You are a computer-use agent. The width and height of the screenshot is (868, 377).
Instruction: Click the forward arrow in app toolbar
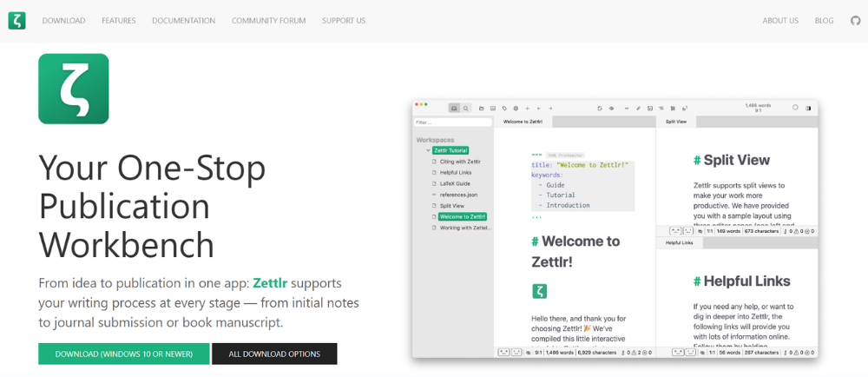[550, 109]
